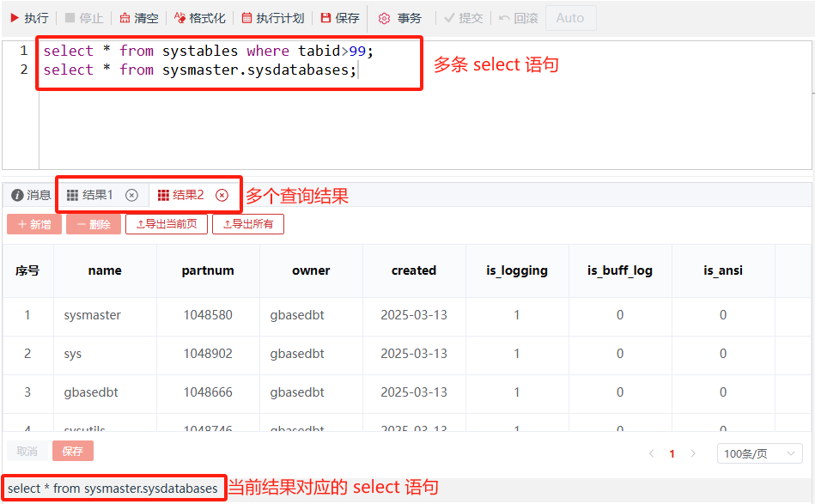This screenshot has height=504, width=815.
Task: Select the sysmaster row name cell
Action: click(x=93, y=315)
